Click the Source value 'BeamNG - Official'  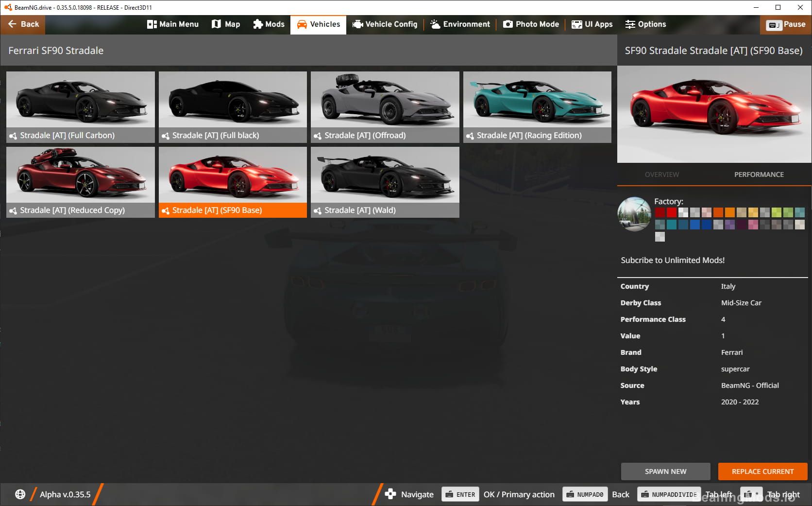[x=750, y=385]
